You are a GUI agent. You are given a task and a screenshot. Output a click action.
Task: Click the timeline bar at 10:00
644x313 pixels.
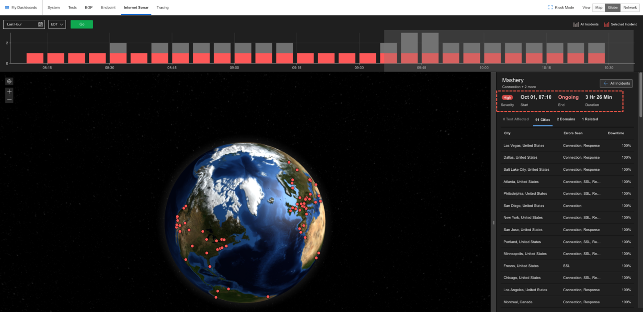[x=492, y=53]
